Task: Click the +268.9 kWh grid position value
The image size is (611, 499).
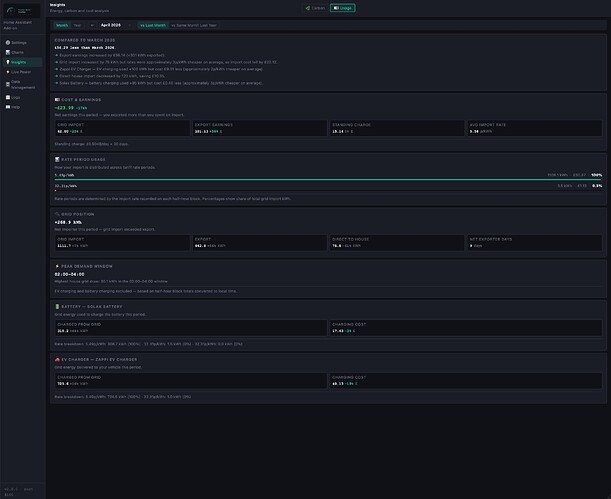Action: (68, 222)
